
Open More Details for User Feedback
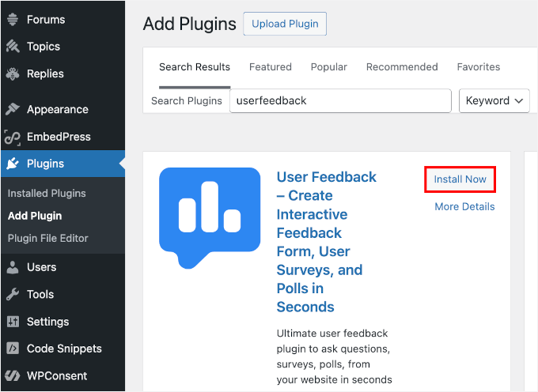(x=464, y=207)
